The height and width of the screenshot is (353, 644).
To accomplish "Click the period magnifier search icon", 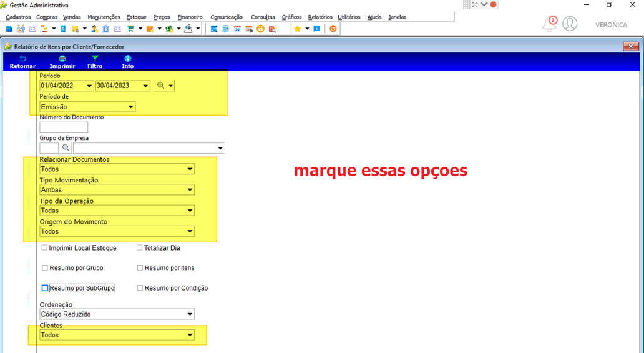I will pos(160,86).
